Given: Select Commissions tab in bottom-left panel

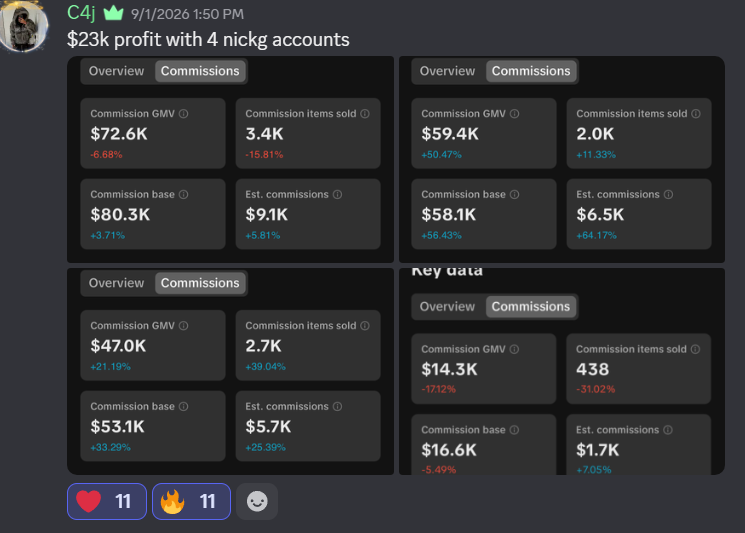Looking at the screenshot, I should coord(200,283).
